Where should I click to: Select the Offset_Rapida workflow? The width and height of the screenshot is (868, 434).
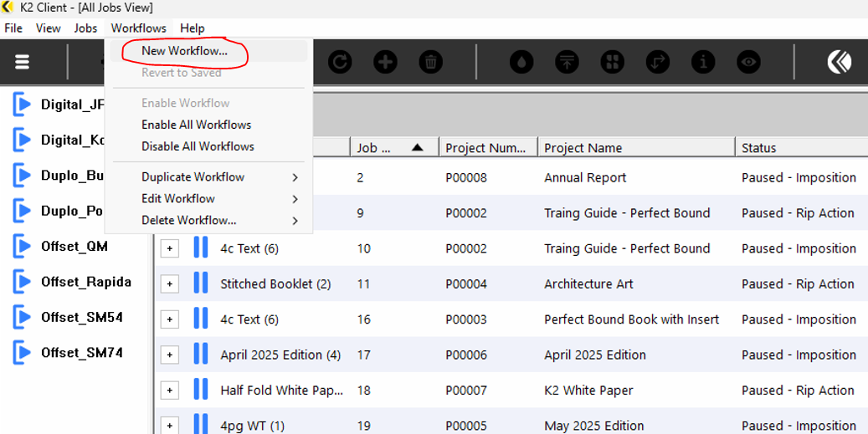[x=86, y=282]
